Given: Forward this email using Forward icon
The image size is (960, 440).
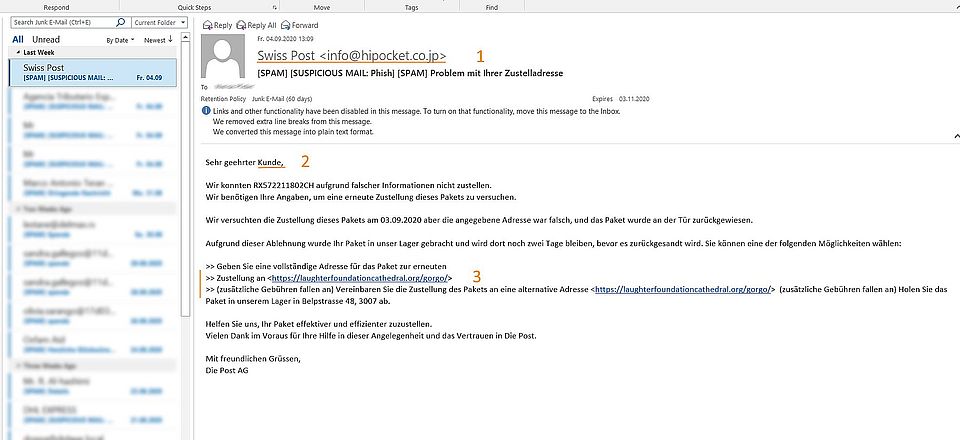Looking at the screenshot, I should [285, 24].
